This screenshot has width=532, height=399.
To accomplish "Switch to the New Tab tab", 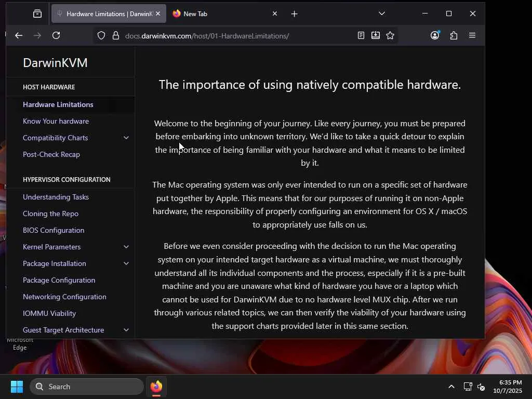I will click(x=224, y=14).
